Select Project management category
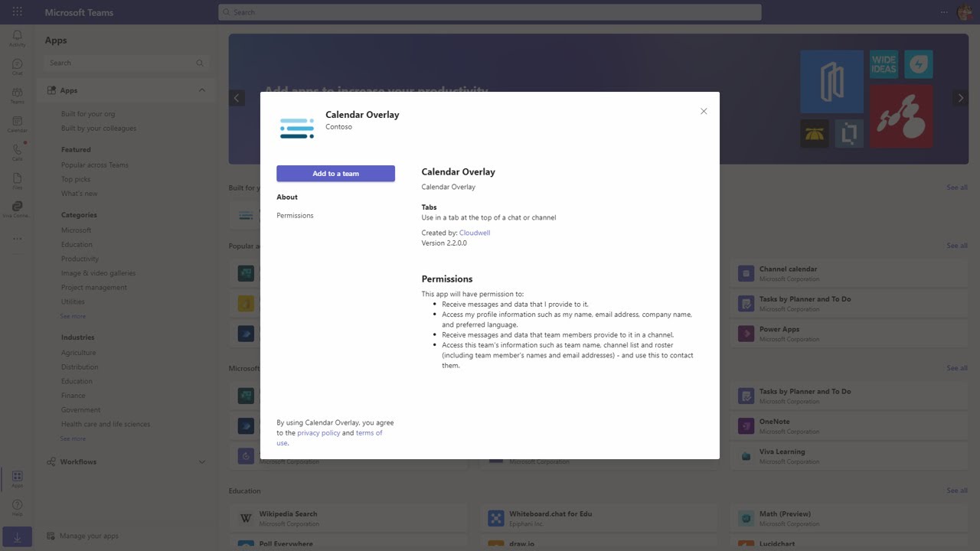Viewport: 980px width, 551px height. tap(94, 288)
